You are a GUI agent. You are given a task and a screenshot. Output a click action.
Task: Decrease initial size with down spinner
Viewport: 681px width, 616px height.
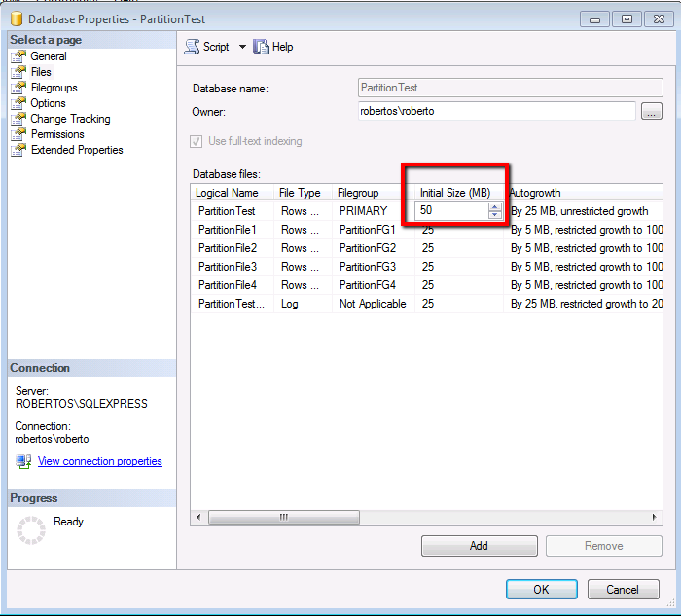(x=494, y=215)
